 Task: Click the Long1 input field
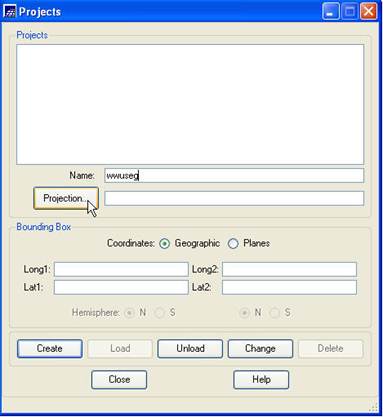tap(121, 269)
